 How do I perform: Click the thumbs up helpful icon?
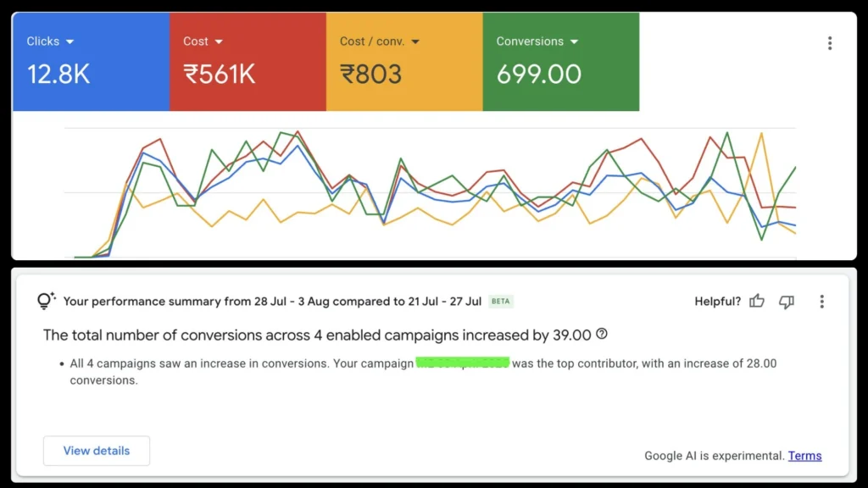coord(757,301)
